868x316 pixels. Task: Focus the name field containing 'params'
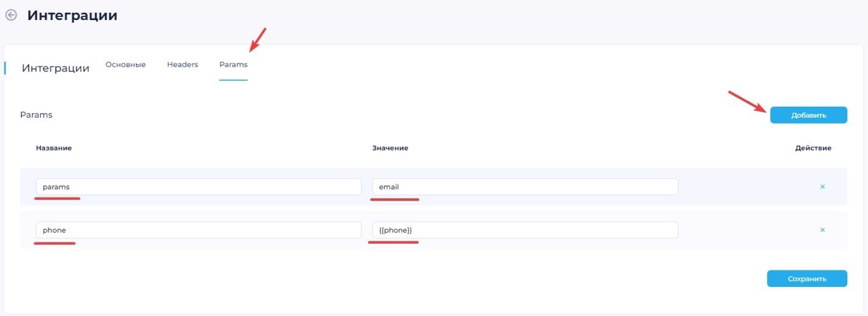coord(198,187)
